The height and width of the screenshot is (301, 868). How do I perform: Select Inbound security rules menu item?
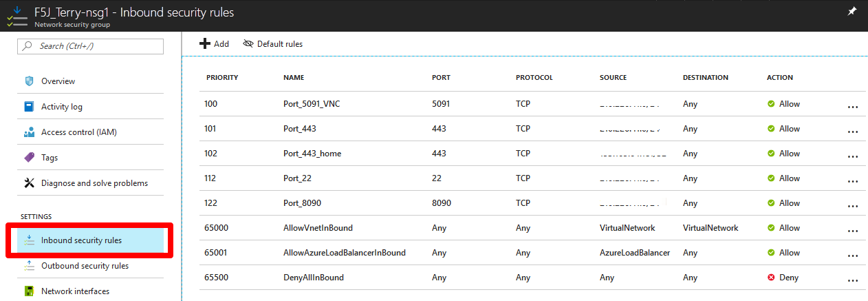(x=91, y=240)
